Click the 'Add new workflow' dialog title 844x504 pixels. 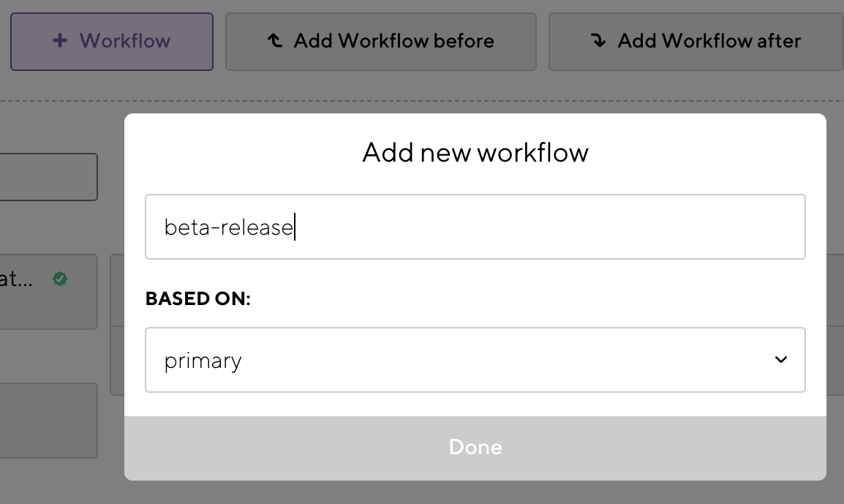475,153
